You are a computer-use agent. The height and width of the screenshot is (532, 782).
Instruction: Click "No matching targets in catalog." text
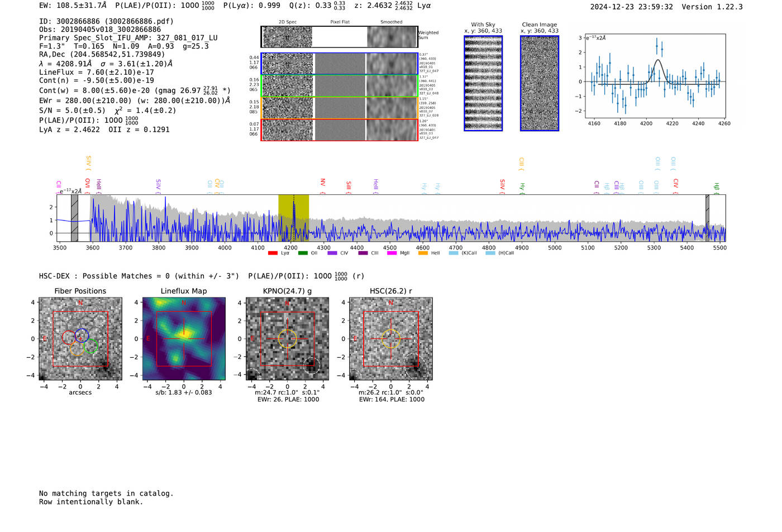(106, 493)
